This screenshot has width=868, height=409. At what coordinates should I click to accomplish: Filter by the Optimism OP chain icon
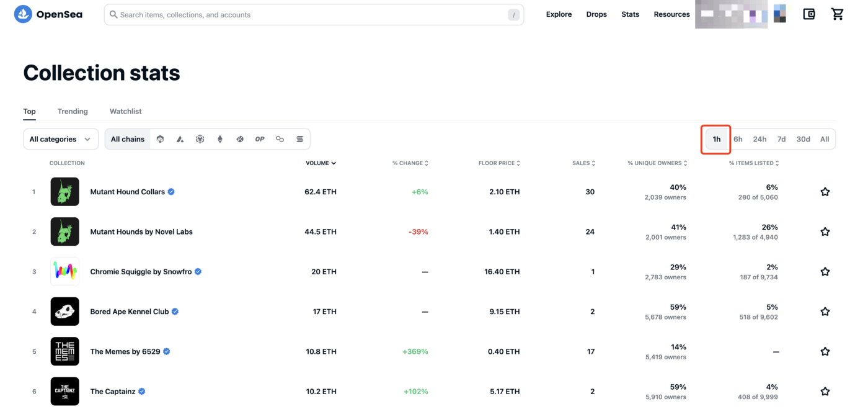(260, 139)
